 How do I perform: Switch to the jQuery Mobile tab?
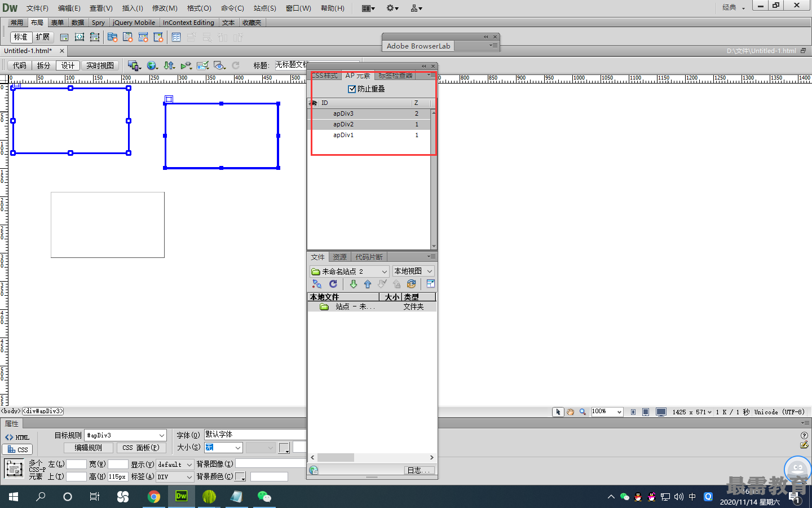click(134, 23)
